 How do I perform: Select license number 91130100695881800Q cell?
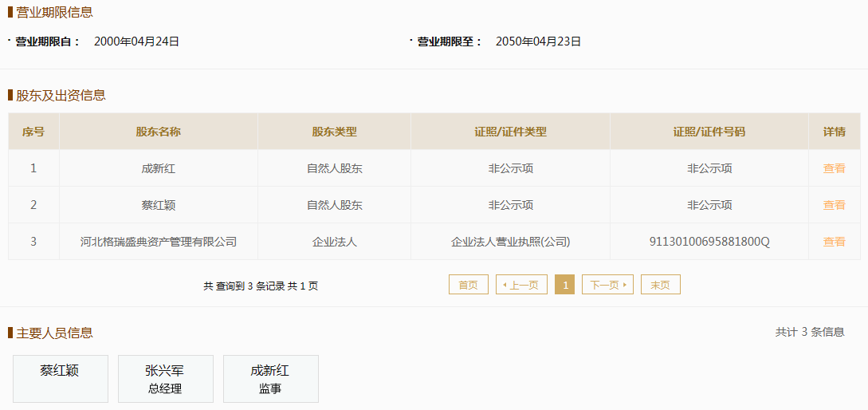point(709,242)
